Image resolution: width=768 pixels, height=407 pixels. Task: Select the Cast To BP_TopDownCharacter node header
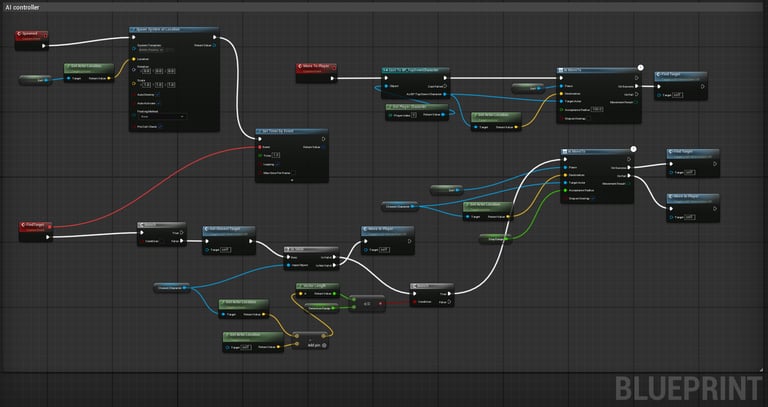click(x=416, y=70)
